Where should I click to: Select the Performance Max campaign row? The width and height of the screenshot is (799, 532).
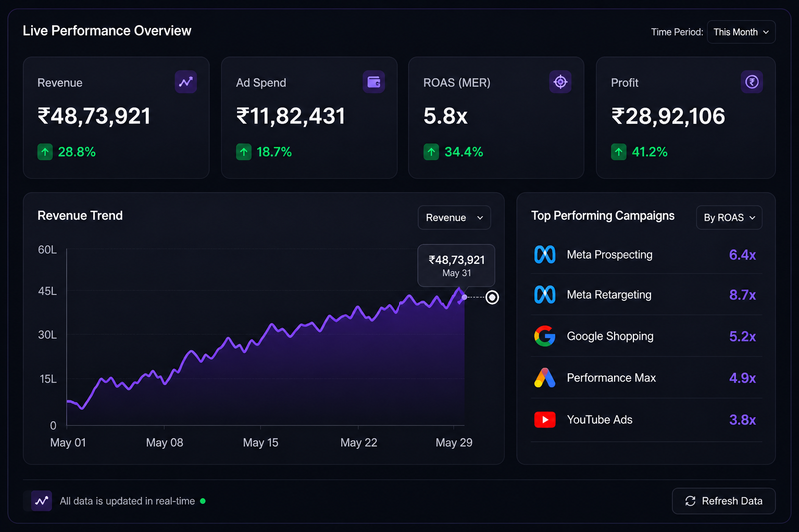pos(646,378)
